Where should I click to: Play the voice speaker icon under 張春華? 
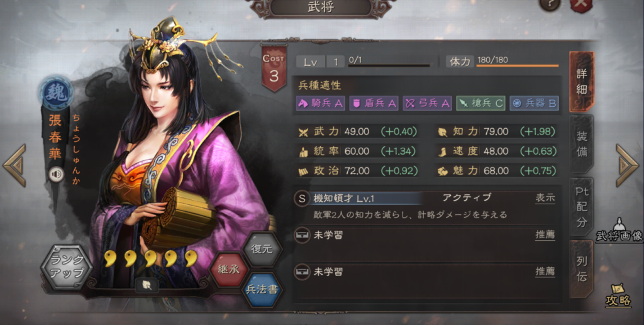[56, 175]
